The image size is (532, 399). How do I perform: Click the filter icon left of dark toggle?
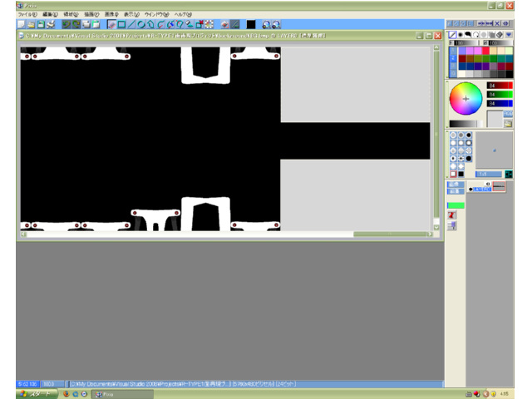(224, 24)
